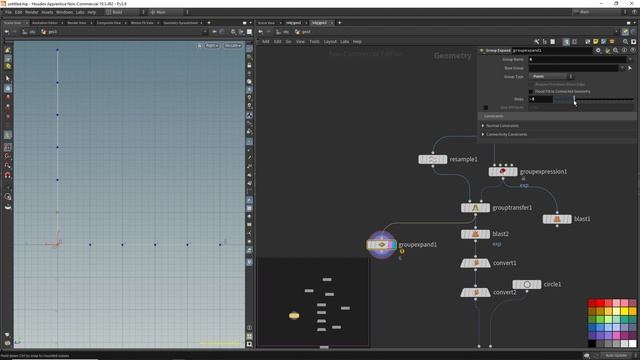Click the parameter panel search magnifier icon
The height and width of the screenshot is (360, 640).
pos(616,51)
